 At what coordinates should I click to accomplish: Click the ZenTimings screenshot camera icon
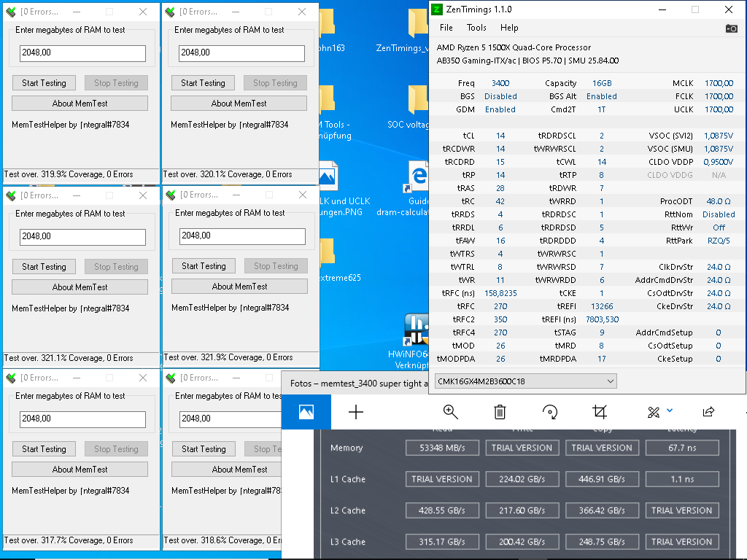click(x=731, y=28)
